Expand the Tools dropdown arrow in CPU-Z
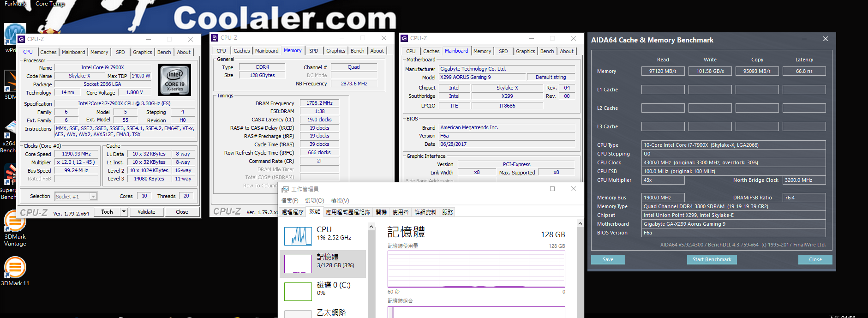This screenshot has height=318, width=868. pos(124,212)
